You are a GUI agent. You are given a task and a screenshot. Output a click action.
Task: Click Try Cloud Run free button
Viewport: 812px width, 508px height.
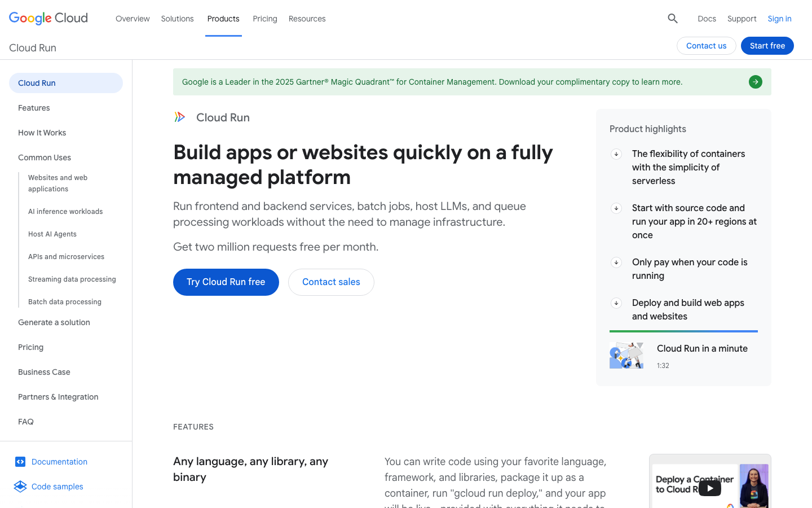pyautogui.click(x=226, y=282)
